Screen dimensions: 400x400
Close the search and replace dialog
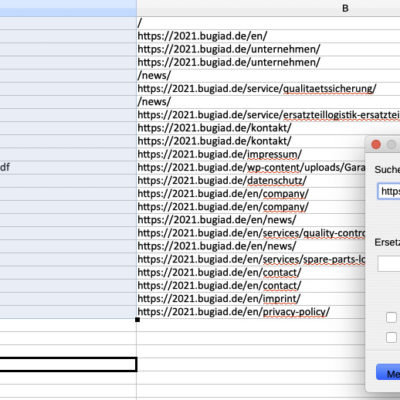coord(376,145)
